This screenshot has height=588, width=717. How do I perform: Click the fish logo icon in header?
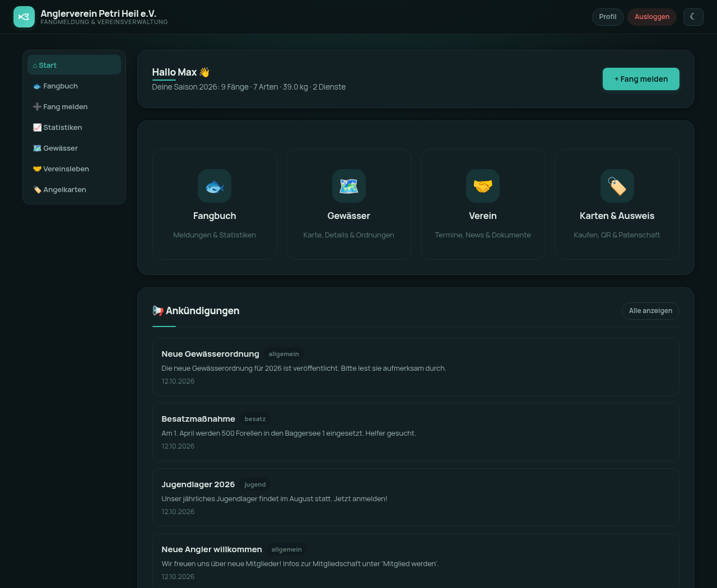24,17
